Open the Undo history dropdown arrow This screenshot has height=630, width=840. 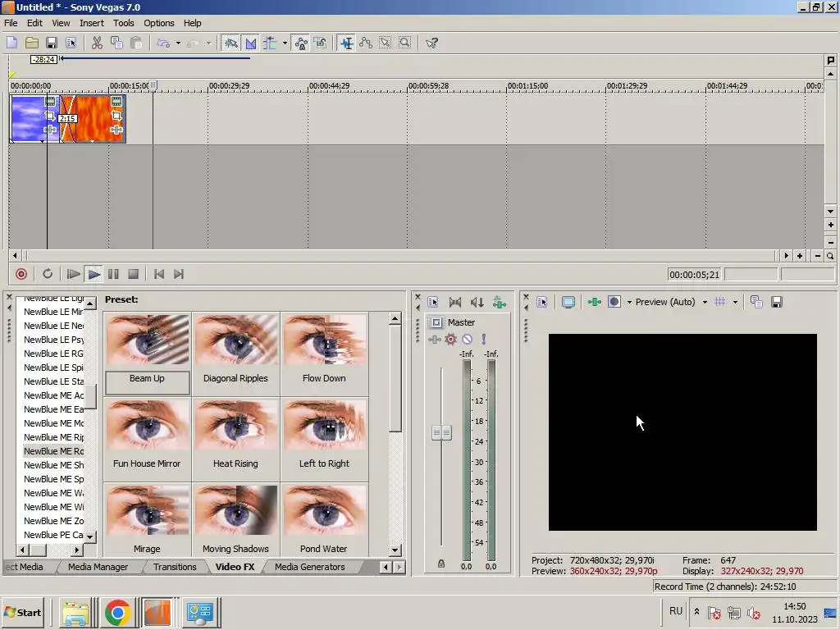pos(178,43)
